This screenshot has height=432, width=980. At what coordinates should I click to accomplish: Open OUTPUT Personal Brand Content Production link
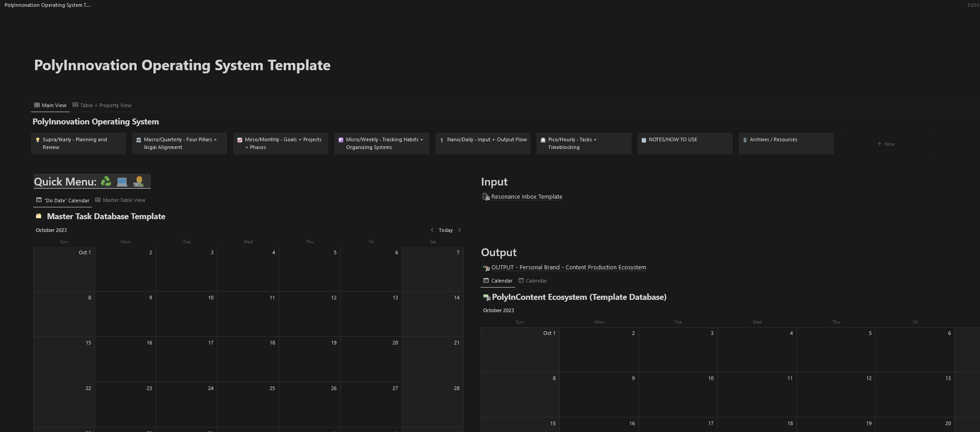point(568,267)
